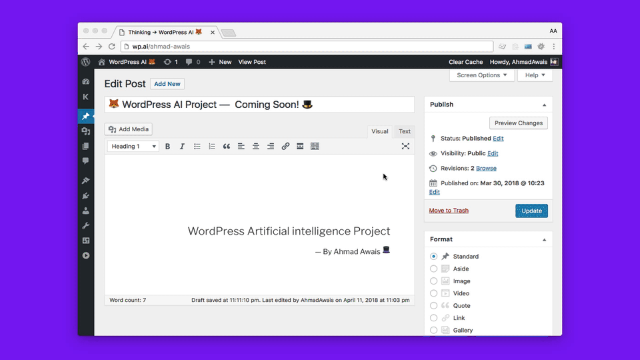Switch to the Text editor tab
The image size is (640, 360).
(x=404, y=131)
